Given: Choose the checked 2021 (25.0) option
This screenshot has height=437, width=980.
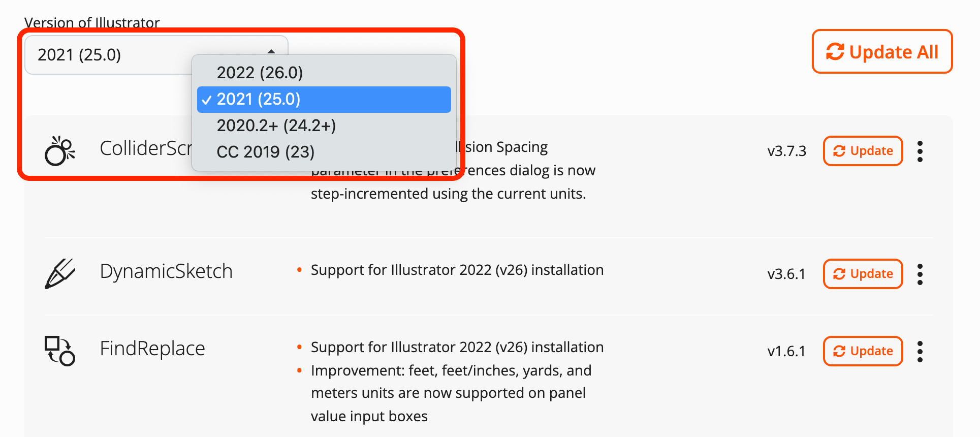Looking at the screenshot, I should (x=259, y=99).
